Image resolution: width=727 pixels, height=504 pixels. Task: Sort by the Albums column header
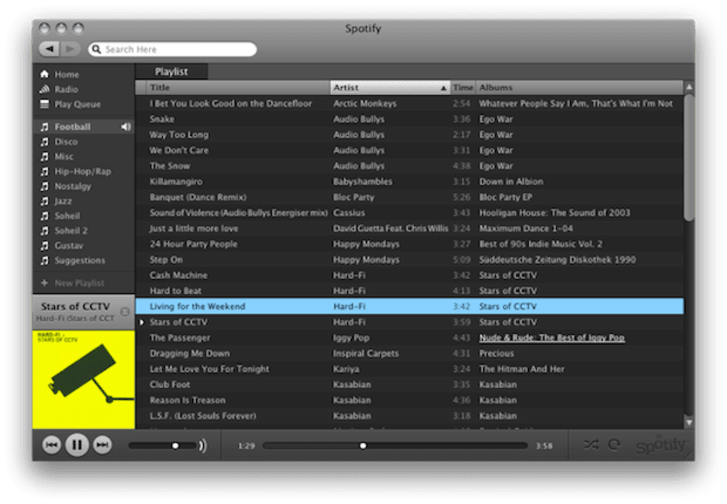580,87
